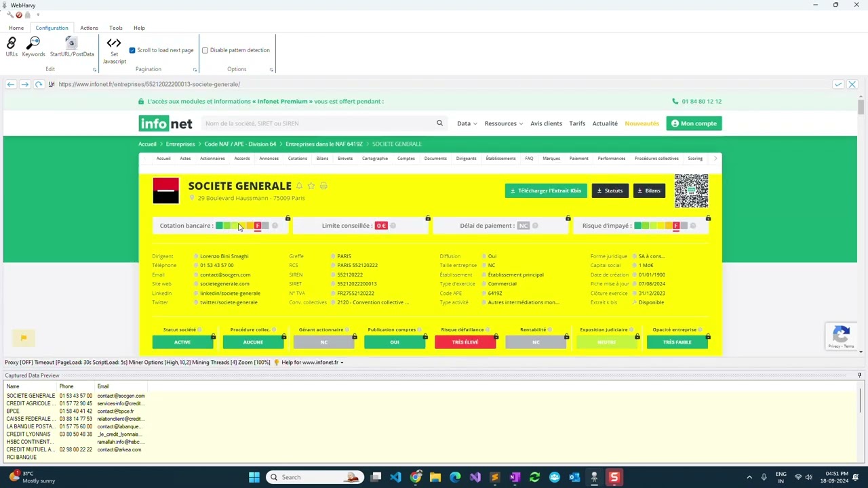Click Set Javascript
This screenshot has width=868, height=488.
pos(114,51)
